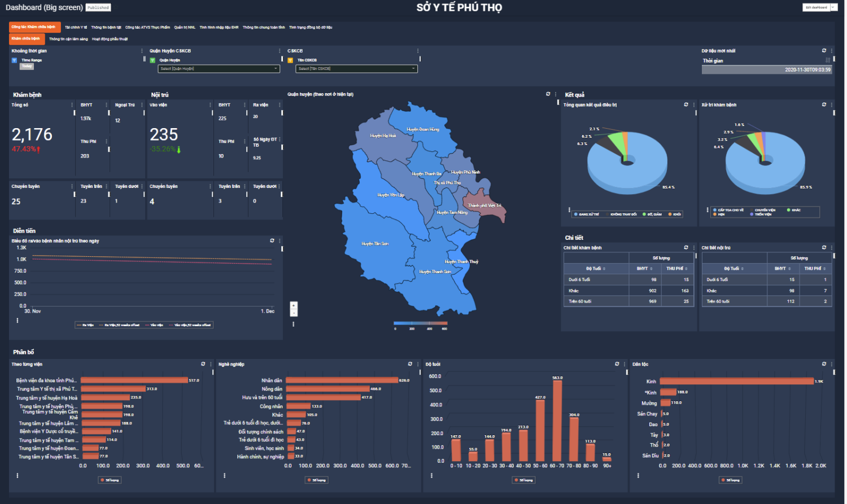Toggle the KHỎI legend entry
This screenshot has width=847, height=504.
click(674, 214)
